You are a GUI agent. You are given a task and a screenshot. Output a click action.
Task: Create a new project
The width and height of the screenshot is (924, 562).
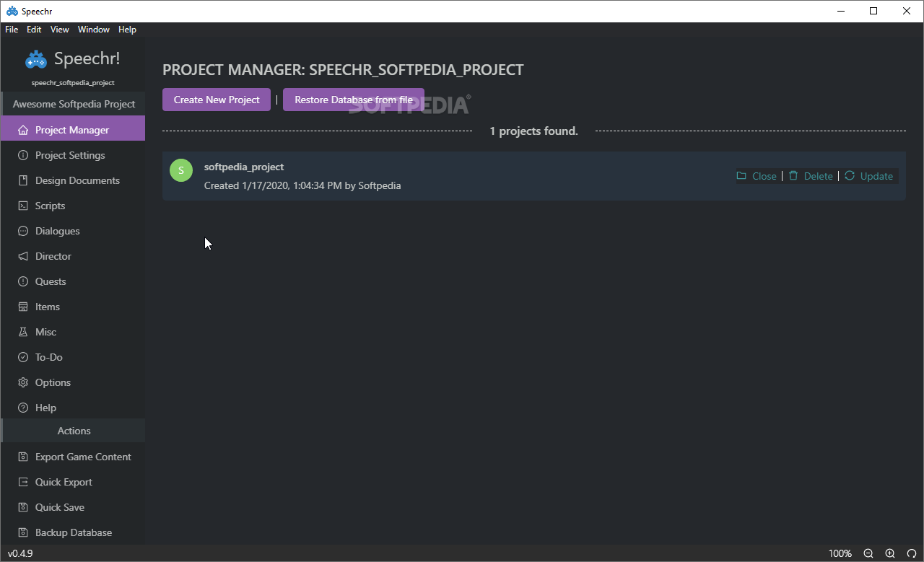(217, 100)
